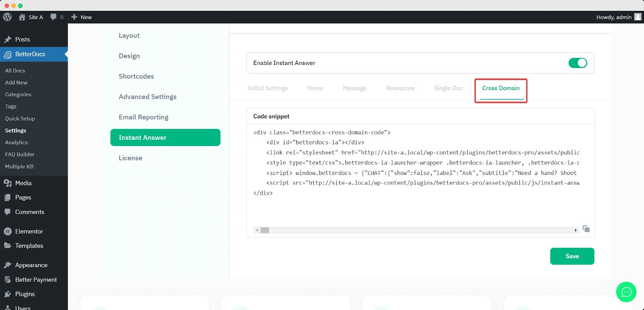Open Tags submenu link

point(10,106)
